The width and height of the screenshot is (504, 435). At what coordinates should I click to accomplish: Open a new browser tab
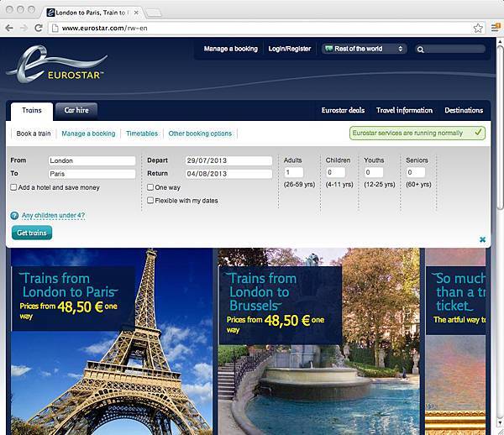[x=154, y=13]
